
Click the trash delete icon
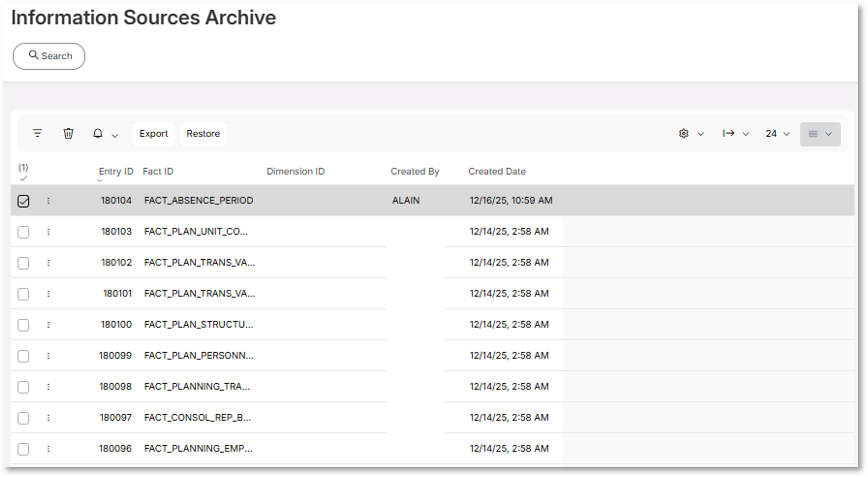[x=68, y=134]
